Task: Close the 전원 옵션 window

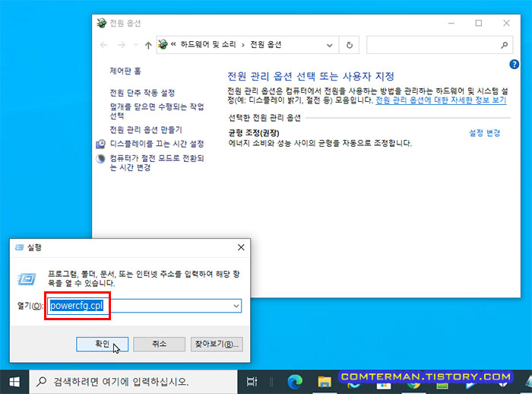Action: point(506,23)
